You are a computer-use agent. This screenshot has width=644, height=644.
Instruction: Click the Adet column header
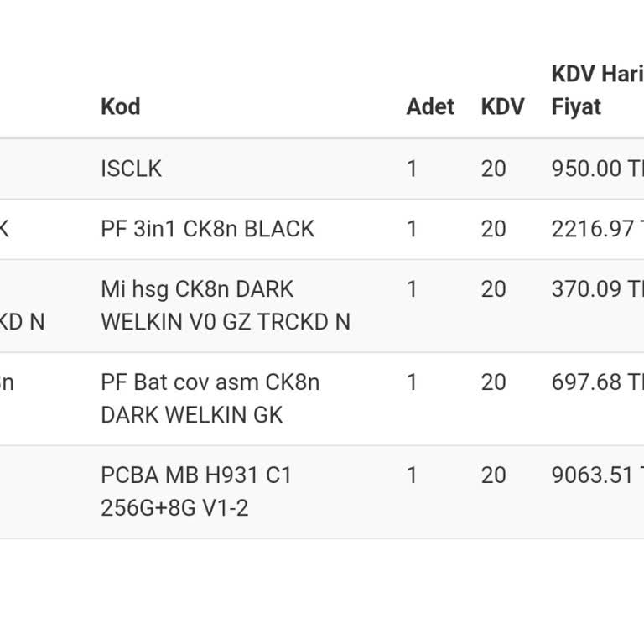(430, 106)
